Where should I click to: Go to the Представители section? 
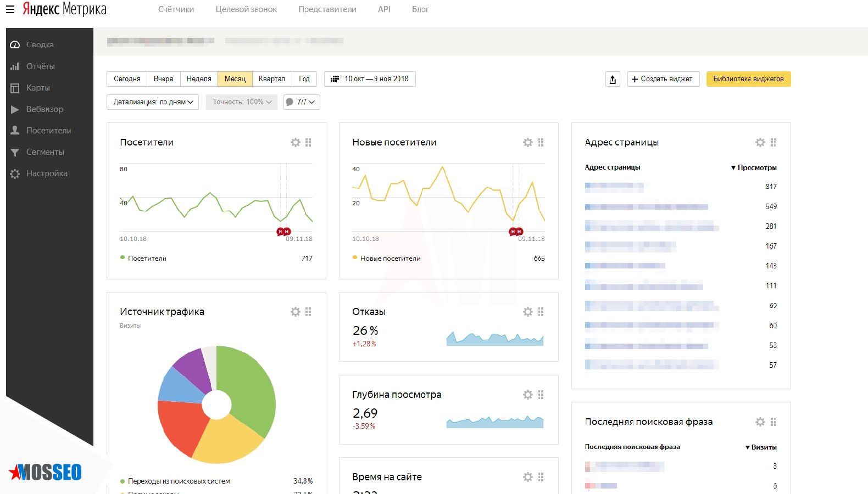tap(327, 9)
